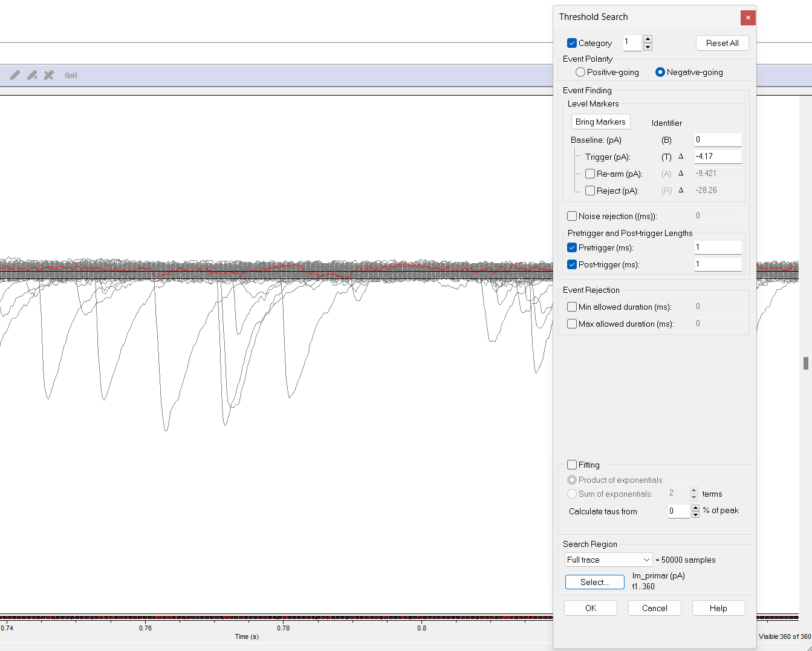Toggle the Category checkbox
The image size is (812, 651).
click(572, 43)
